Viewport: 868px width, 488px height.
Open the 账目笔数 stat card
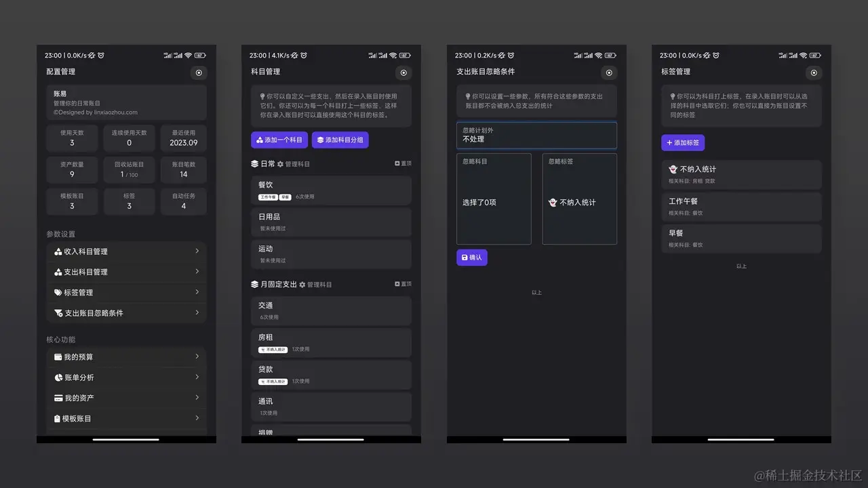pos(184,169)
